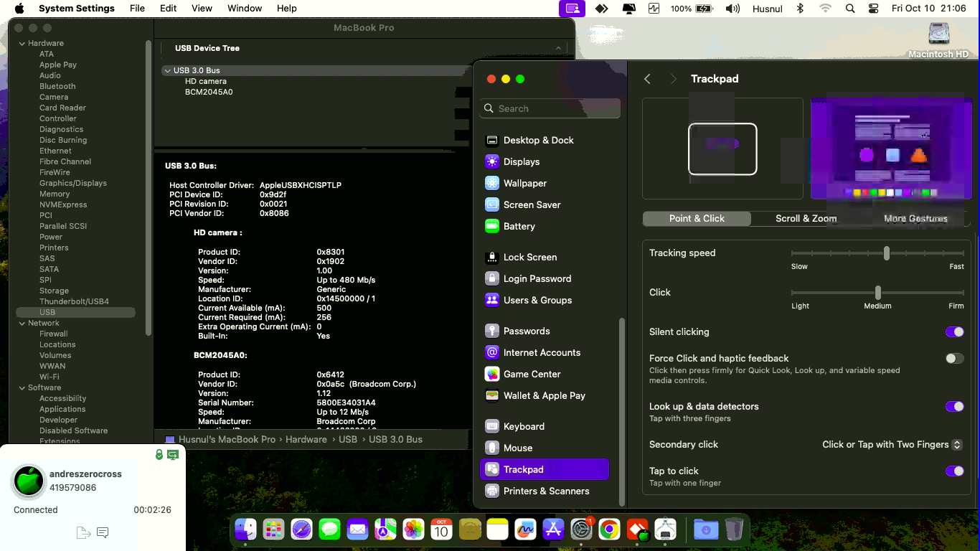This screenshot has width=980, height=551.
Task: Open the Window menu in menu bar
Action: coord(245,9)
